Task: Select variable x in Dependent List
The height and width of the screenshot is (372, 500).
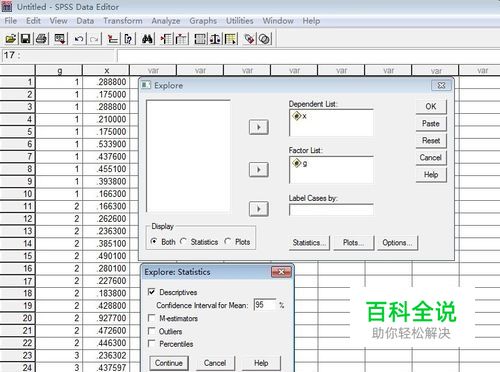Action: (300, 116)
